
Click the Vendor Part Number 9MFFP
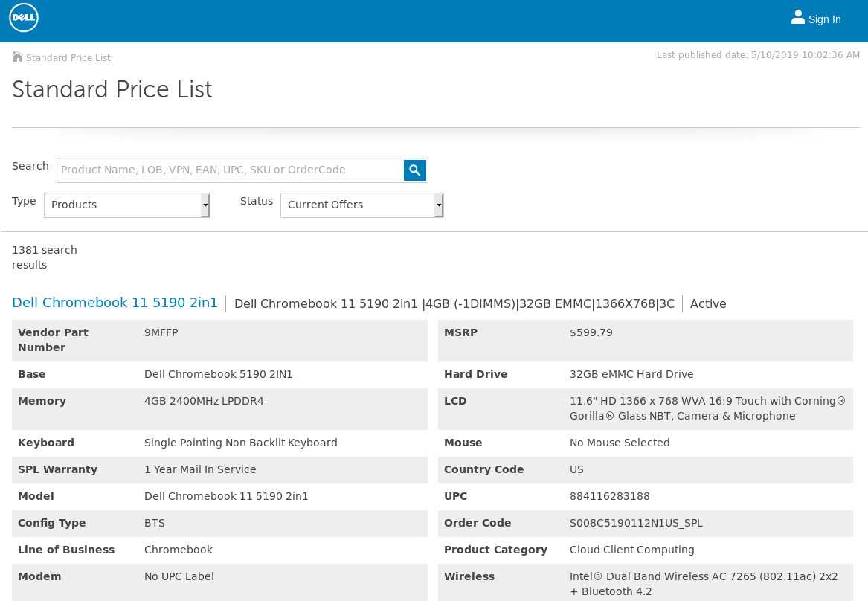161,332
